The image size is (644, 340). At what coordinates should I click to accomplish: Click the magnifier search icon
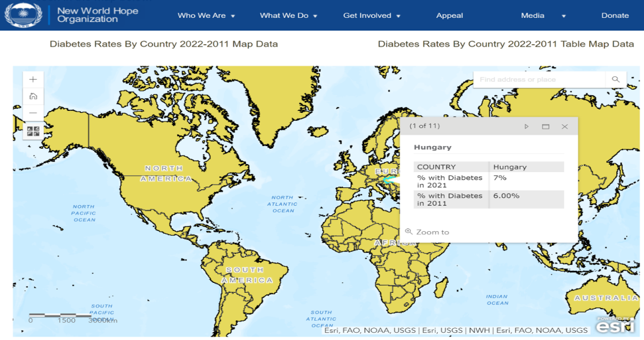coord(615,80)
